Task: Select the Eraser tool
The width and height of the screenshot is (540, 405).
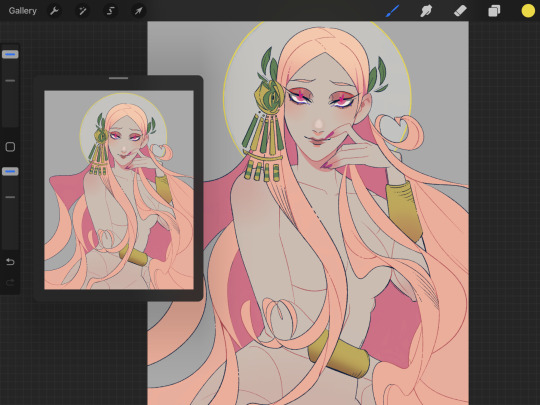Action: pos(460,11)
